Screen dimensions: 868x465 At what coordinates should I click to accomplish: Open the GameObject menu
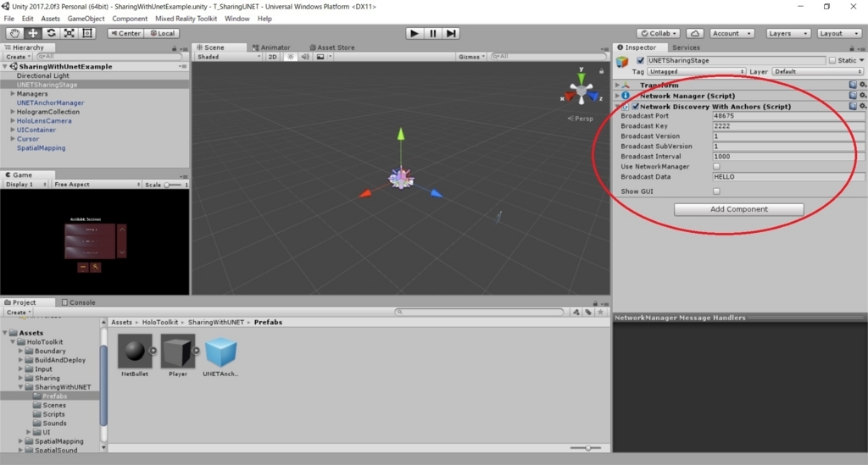(x=86, y=19)
